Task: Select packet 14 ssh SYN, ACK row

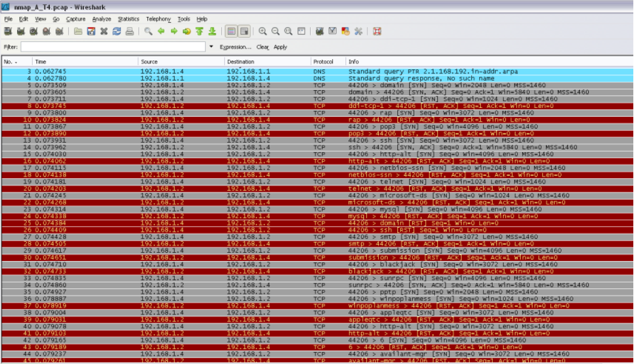Action: pyautogui.click(x=318, y=147)
